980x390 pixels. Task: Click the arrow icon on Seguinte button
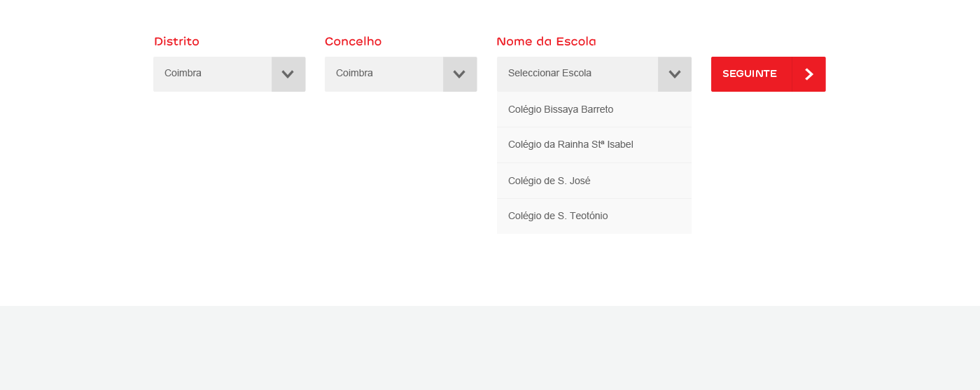click(x=809, y=74)
